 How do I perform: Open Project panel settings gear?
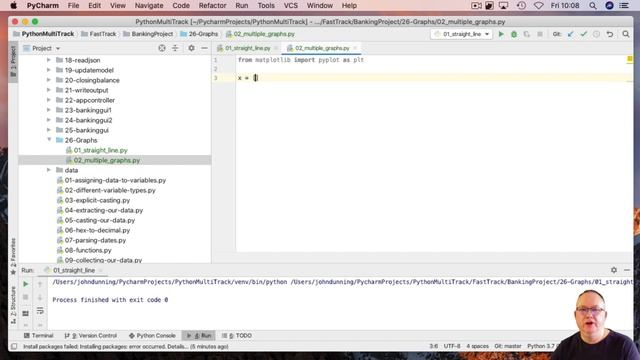(191, 48)
